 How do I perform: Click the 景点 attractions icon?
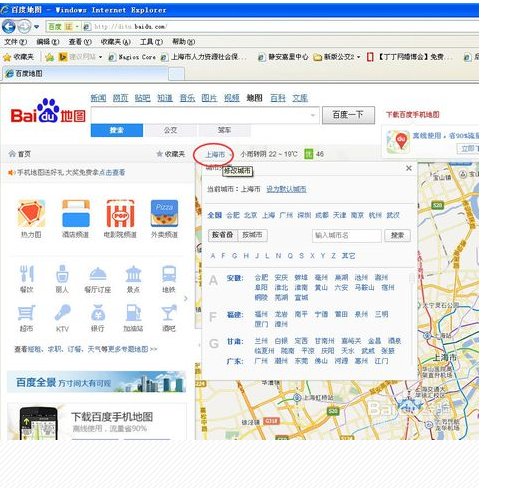tap(133, 274)
